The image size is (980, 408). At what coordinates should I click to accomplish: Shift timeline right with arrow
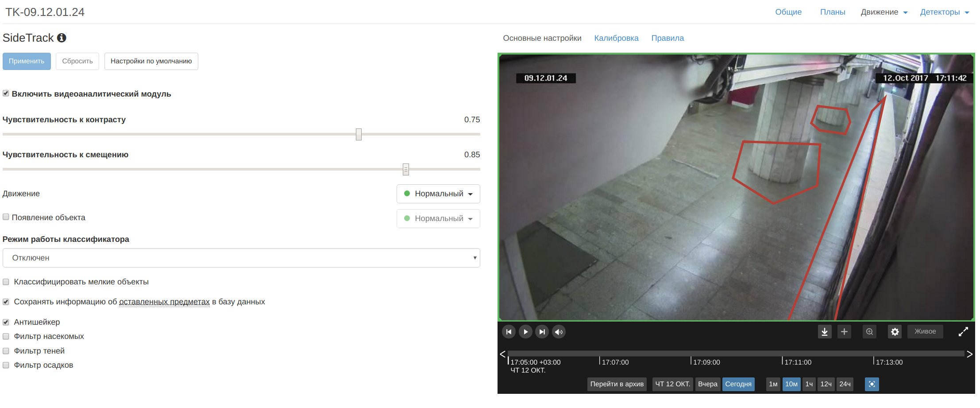coord(969,354)
